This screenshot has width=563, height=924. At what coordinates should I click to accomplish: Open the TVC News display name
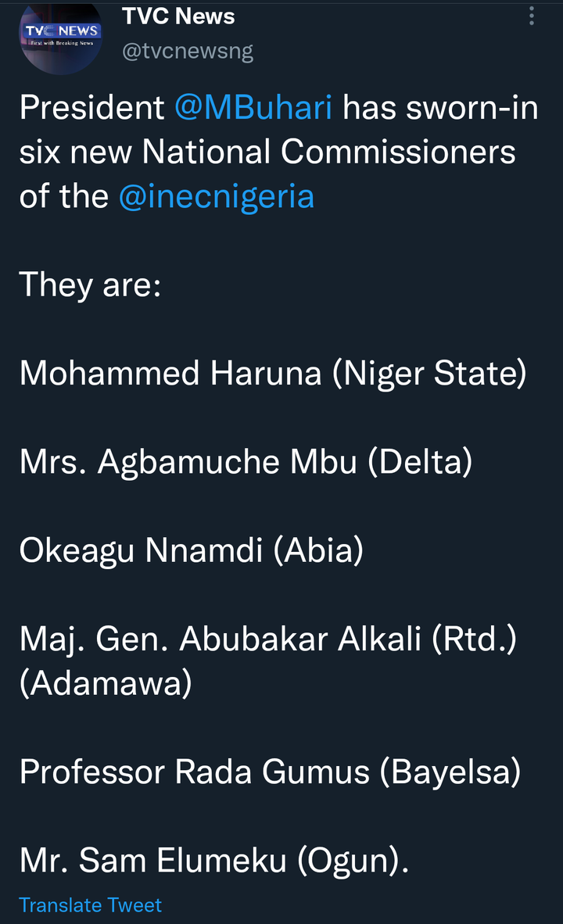(178, 16)
